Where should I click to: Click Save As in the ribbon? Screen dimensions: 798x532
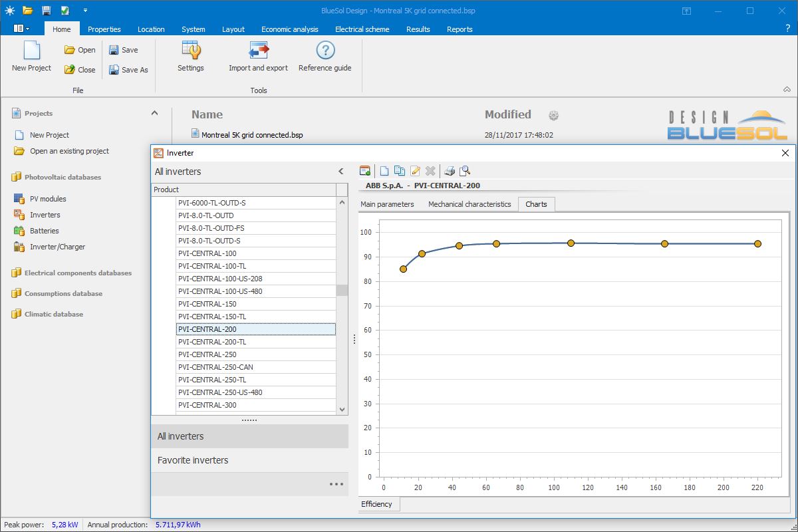(x=128, y=69)
